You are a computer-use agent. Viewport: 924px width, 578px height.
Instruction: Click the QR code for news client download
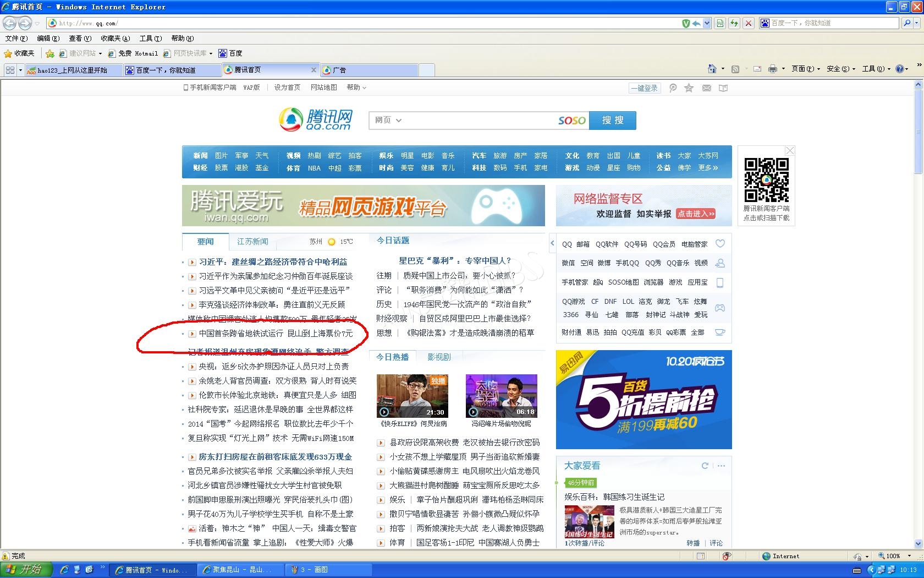pyautogui.click(x=767, y=181)
